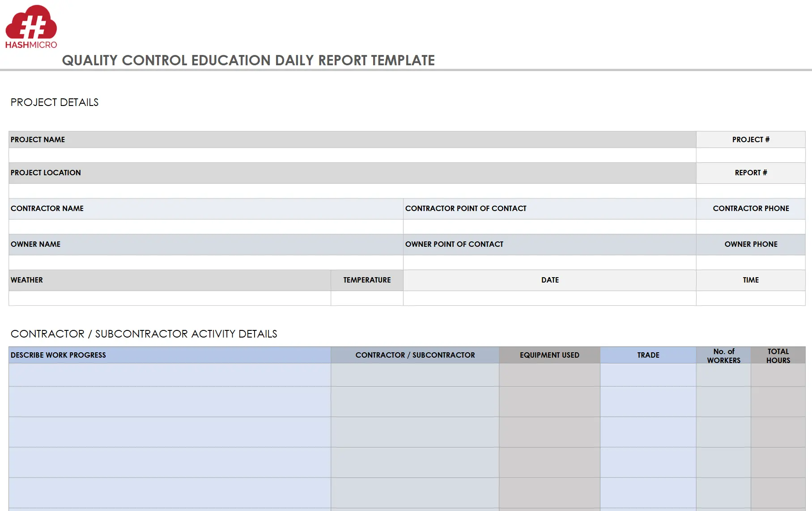This screenshot has height=511, width=812.
Task: Click the Owner Point of Contact entry field
Action: (x=549, y=262)
